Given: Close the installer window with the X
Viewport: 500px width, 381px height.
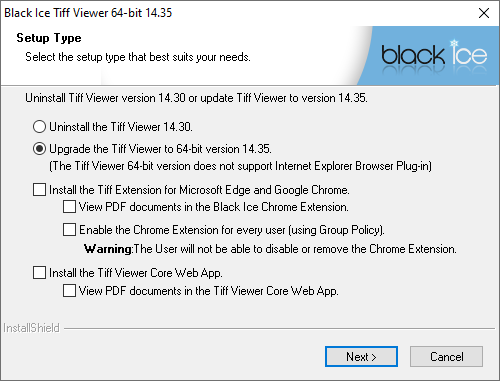Looking at the screenshot, I should point(484,13).
